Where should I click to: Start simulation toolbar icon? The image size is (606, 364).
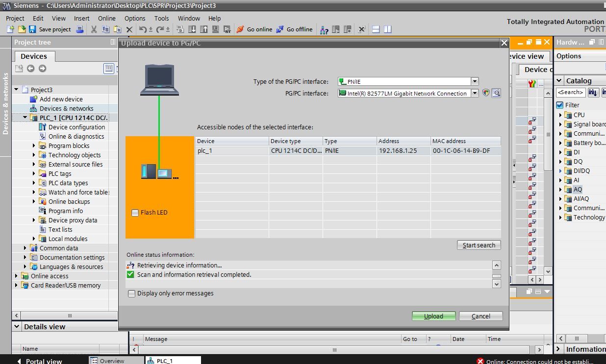tap(215, 29)
